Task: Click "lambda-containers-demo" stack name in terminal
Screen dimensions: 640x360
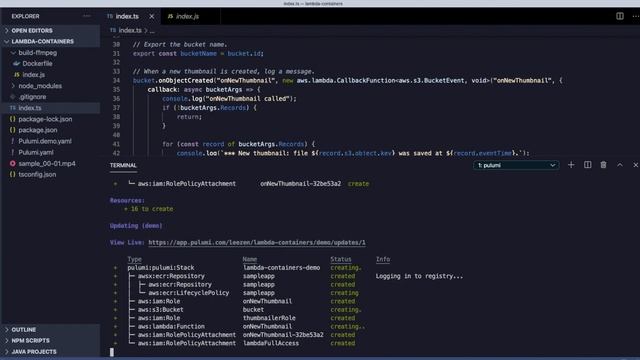Action: pos(281,268)
